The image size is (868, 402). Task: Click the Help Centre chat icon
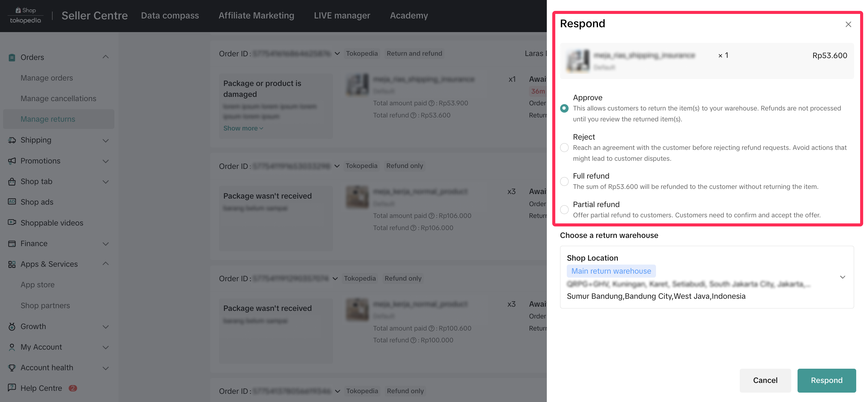(12, 387)
